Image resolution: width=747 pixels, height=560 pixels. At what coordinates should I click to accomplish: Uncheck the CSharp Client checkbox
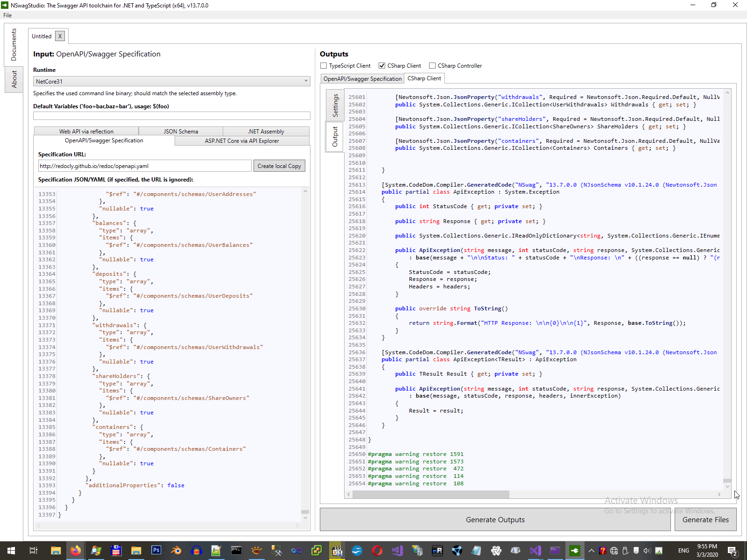(x=382, y=66)
